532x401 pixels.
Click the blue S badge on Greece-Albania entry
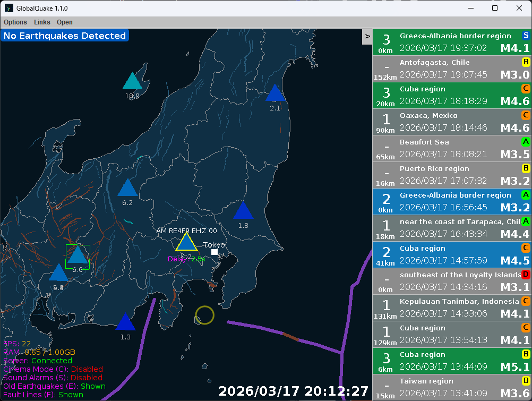click(x=526, y=35)
